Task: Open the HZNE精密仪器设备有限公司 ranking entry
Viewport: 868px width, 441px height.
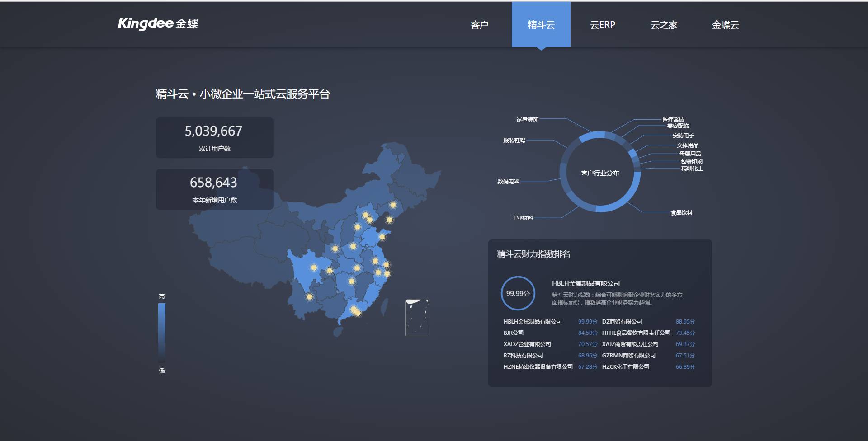Action: 538,367
